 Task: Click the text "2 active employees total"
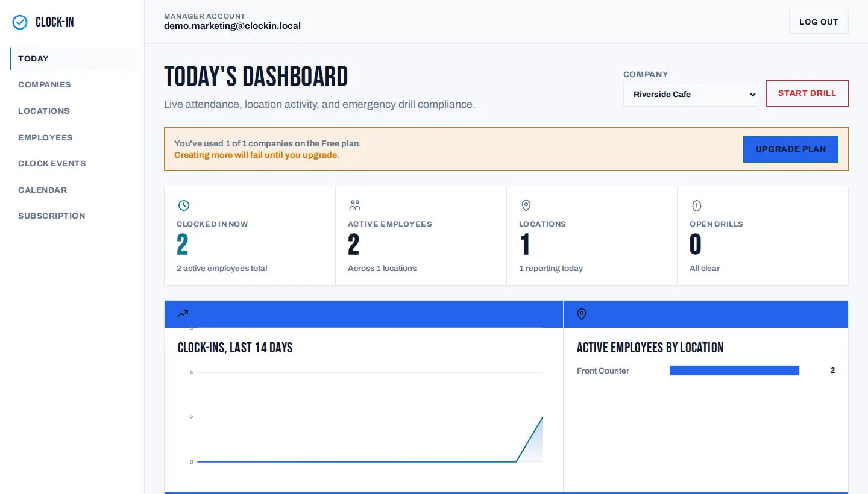coord(222,268)
